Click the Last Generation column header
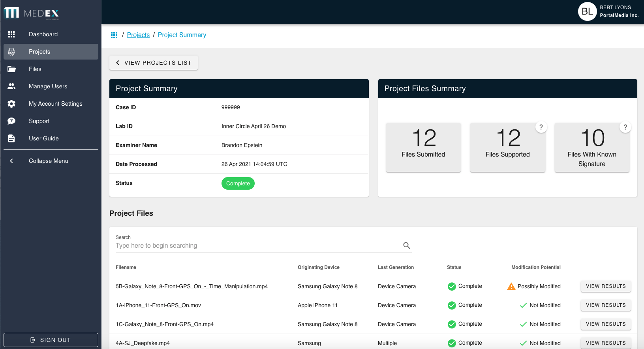Image resolution: width=644 pixels, height=349 pixels. 396,267
